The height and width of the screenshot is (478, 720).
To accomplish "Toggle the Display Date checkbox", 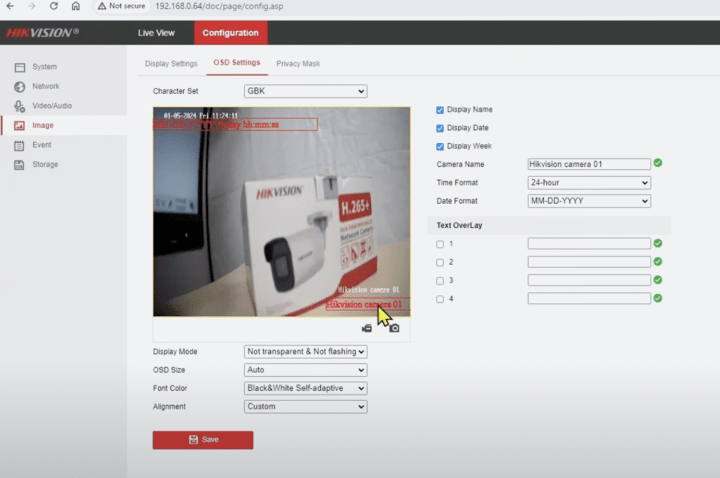I will coord(440,128).
